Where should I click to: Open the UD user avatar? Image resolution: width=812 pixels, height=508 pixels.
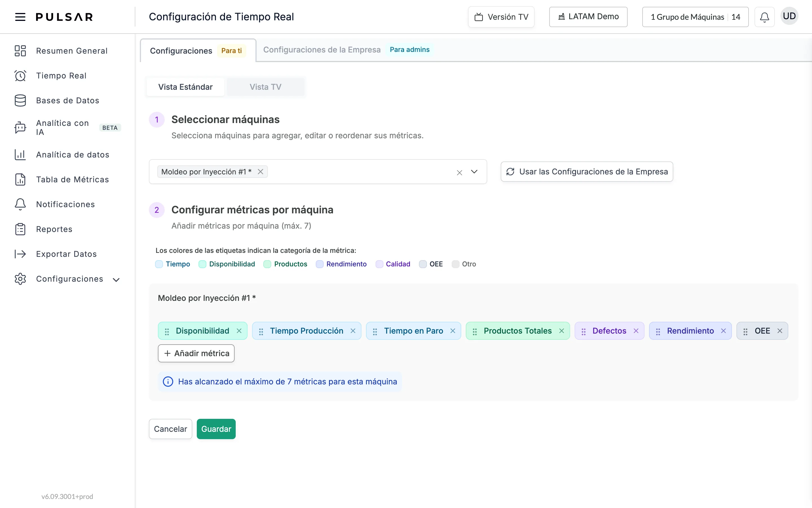click(x=789, y=16)
